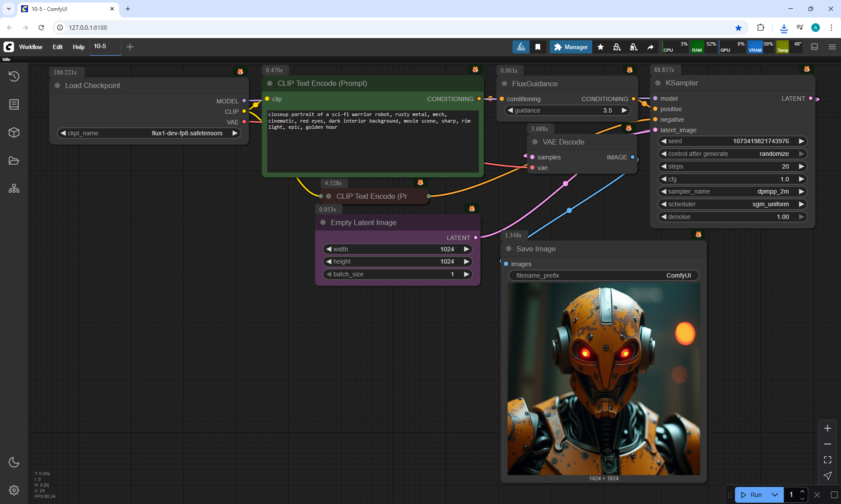The image size is (841, 504).
Task: Click the Manager button
Action: (x=571, y=47)
